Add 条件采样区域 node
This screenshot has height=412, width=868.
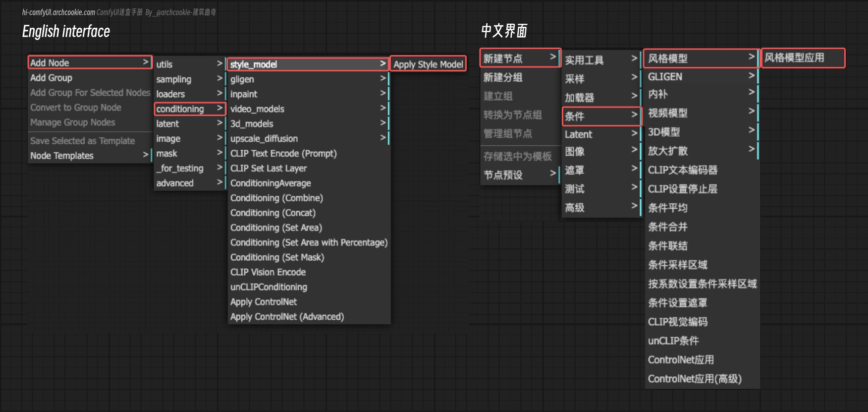pos(701,265)
